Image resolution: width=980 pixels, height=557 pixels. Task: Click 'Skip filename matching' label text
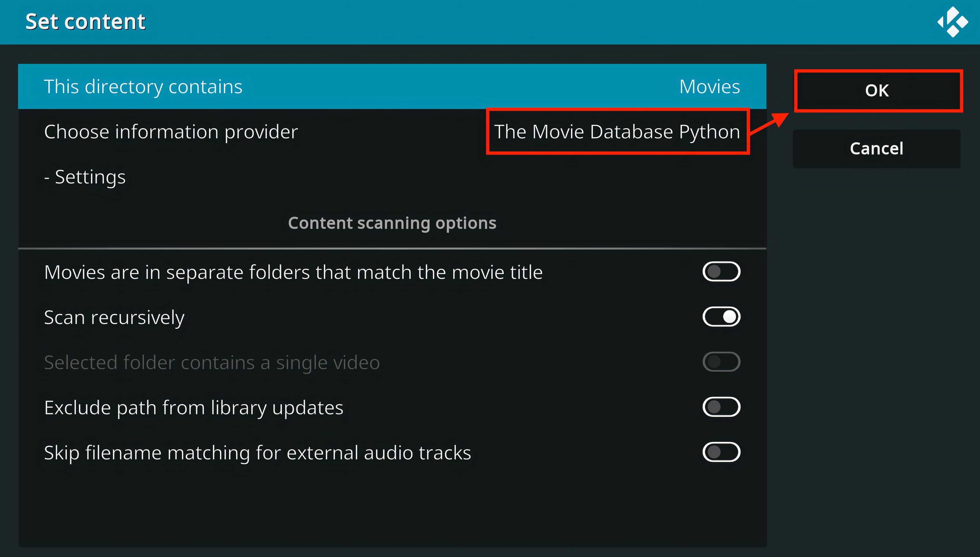(x=257, y=453)
